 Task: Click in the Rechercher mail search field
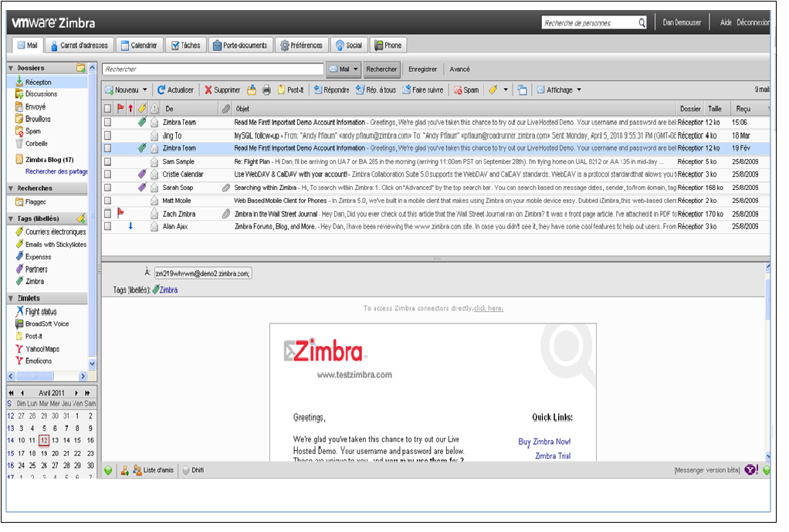tap(213, 69)
